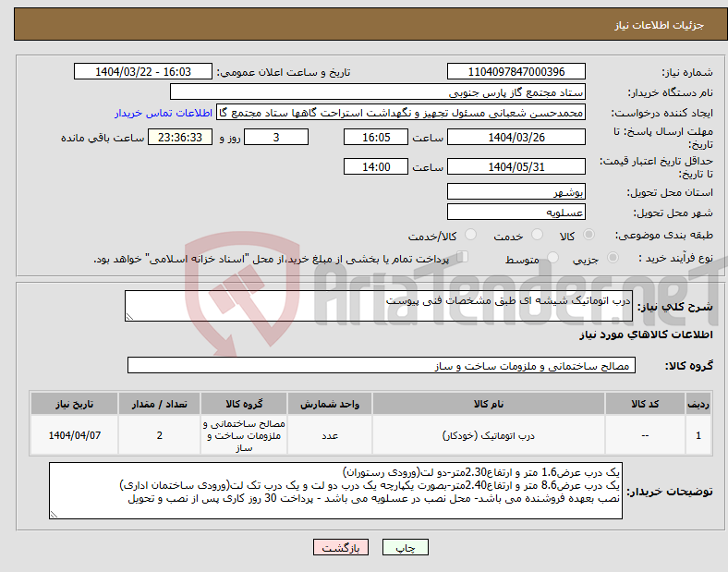Click the کد کالا column header

pyautogui.click(x=645, y=404)
